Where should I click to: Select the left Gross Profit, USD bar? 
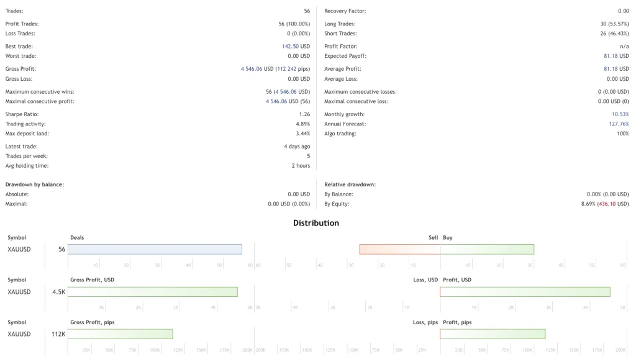153,292
